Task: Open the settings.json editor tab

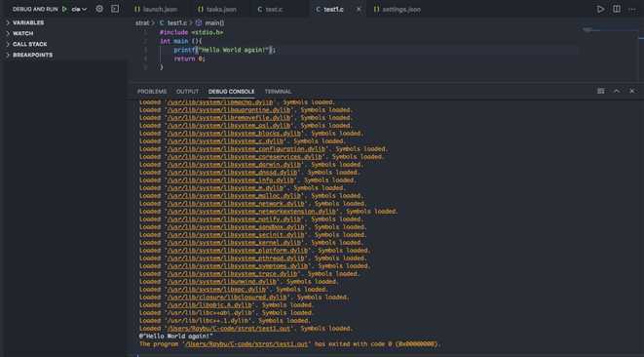Action: 398,9
